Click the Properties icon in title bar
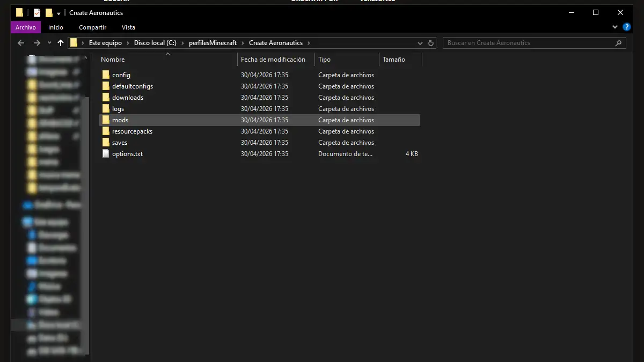The width and height of the screenshot is (644, 362). pos(37,12)
